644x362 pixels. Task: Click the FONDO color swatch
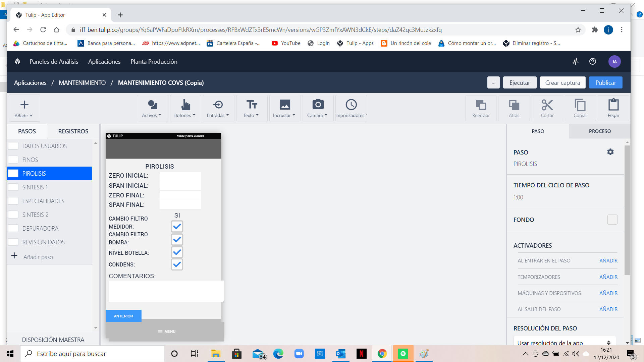point(612,220)
